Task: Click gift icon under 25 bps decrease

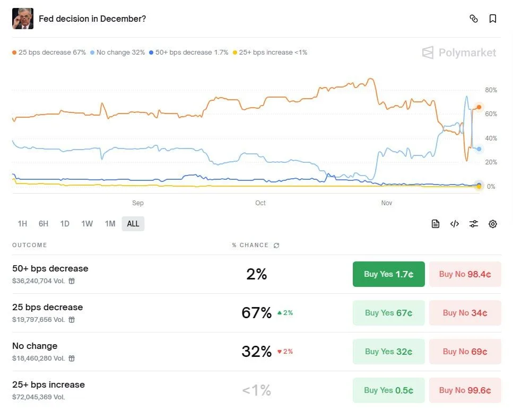Action: click(72, 320)
